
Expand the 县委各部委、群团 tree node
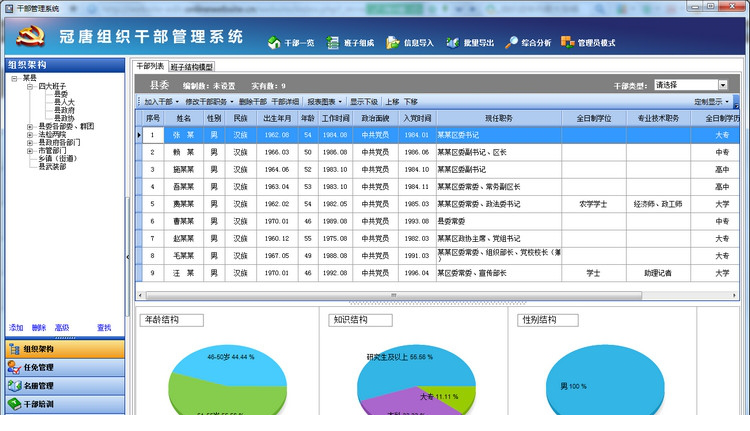[x=30, y=127]
